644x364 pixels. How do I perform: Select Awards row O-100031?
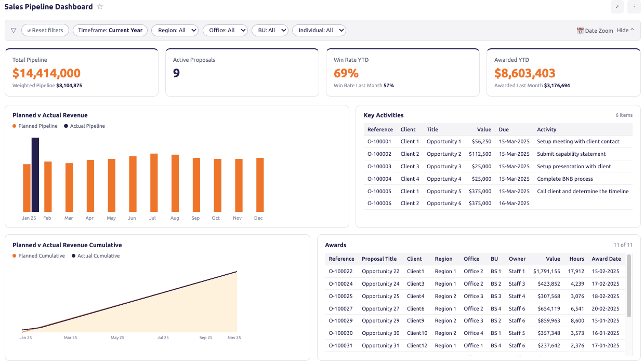coord(475,346)
